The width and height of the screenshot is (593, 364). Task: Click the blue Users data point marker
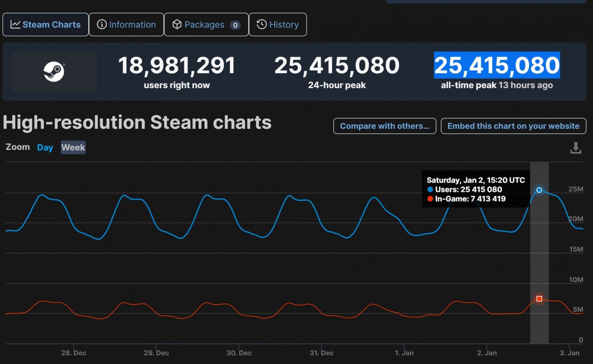539,190
